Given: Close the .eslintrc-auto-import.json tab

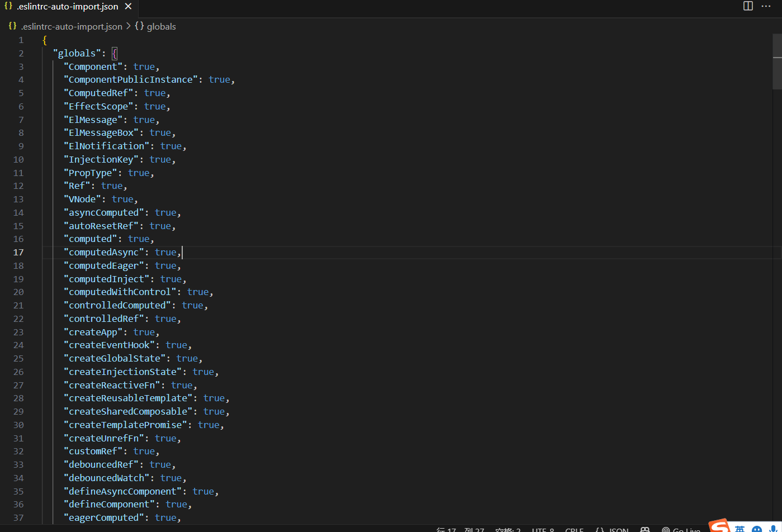Looking at the screenshot, I should tap(128, 7).
